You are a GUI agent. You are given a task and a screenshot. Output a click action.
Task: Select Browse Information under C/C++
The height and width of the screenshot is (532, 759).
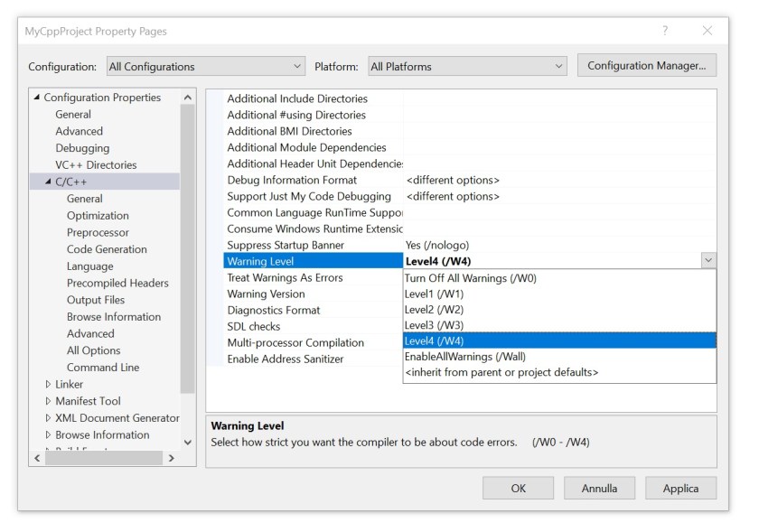point(114,317)
